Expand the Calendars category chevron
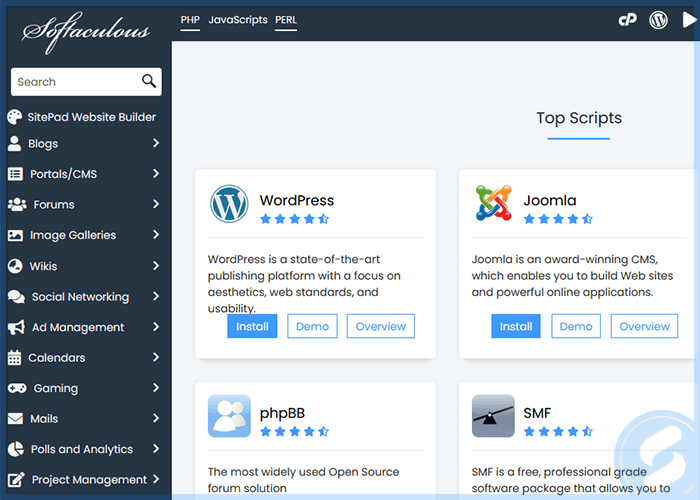 click(x=156, y=357)
